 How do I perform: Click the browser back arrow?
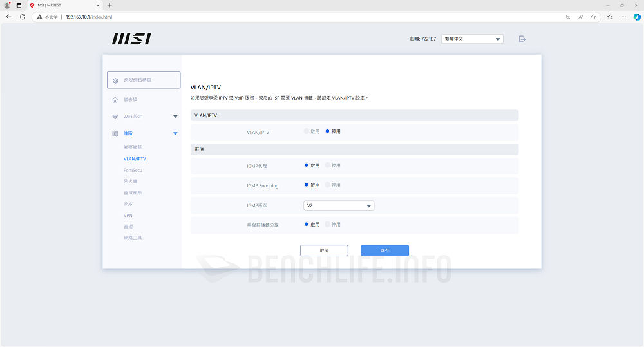[8, 17]
